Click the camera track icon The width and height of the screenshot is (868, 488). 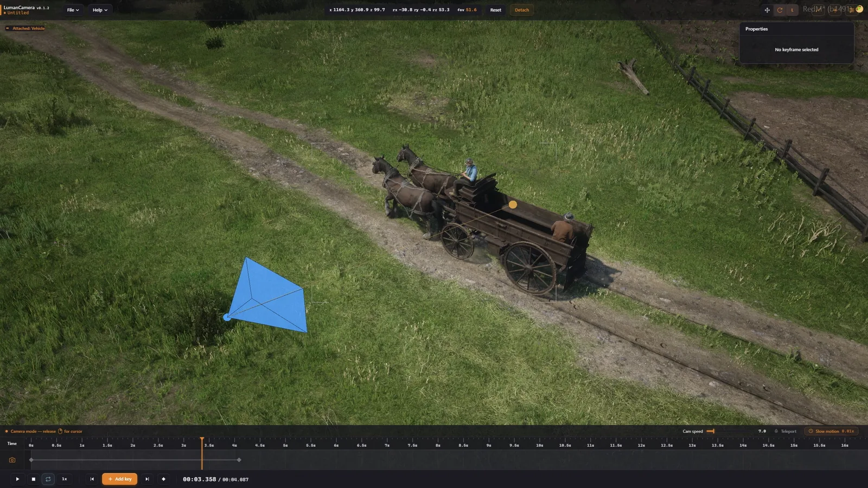(x=12, y=460)
